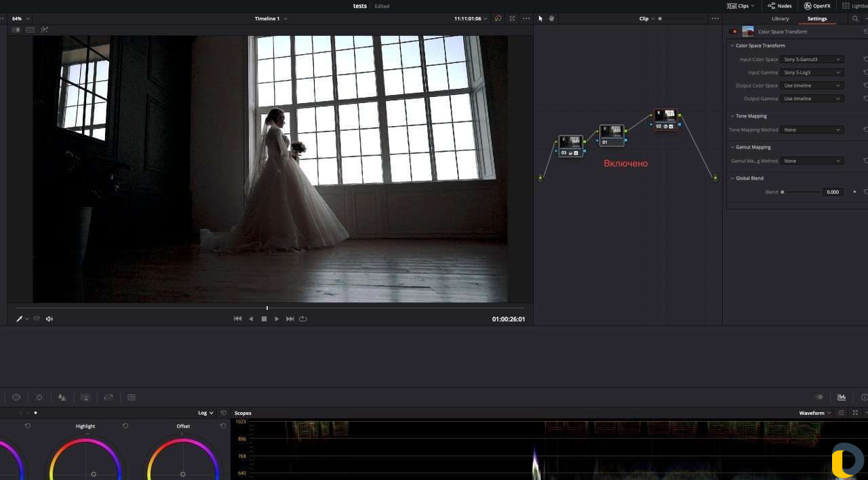Open the Gamut Mapping Method dropdown
The image size is (868, 480).
[812, 161]
